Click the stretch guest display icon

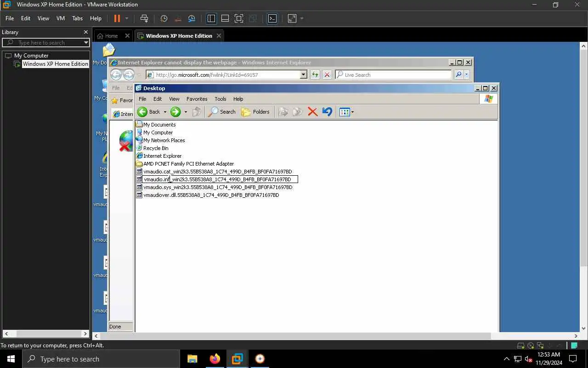pos(292,18)
